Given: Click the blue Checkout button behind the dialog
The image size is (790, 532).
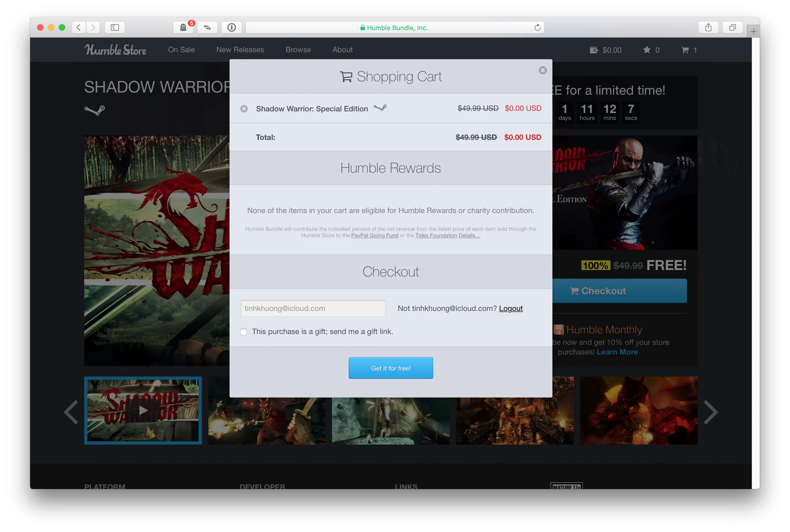Looking at the screenshot, I should click(x=619, y=291).
